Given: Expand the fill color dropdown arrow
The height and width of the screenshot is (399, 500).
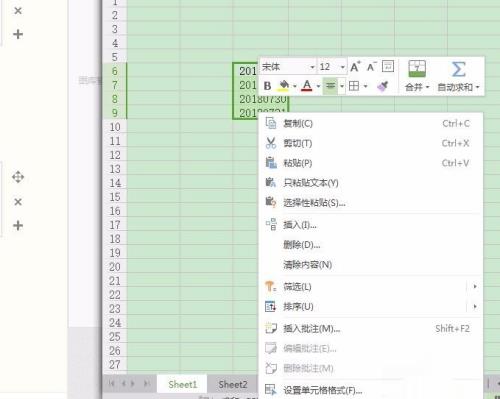Looking at the screenshot, I should click(x=295, y=86).
